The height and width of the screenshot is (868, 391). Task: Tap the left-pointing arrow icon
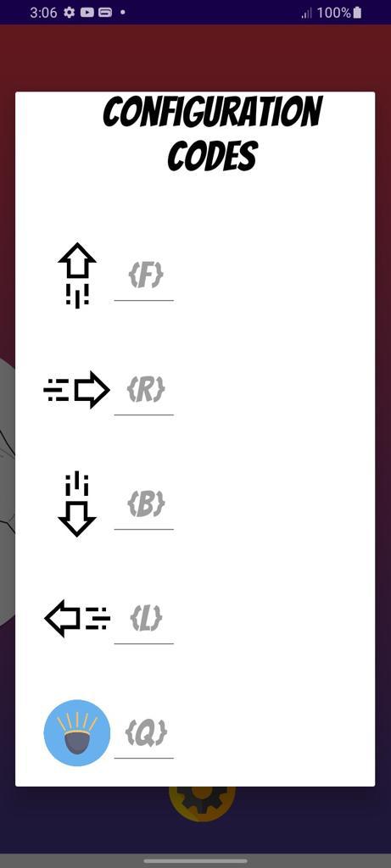tap(77, 618)
